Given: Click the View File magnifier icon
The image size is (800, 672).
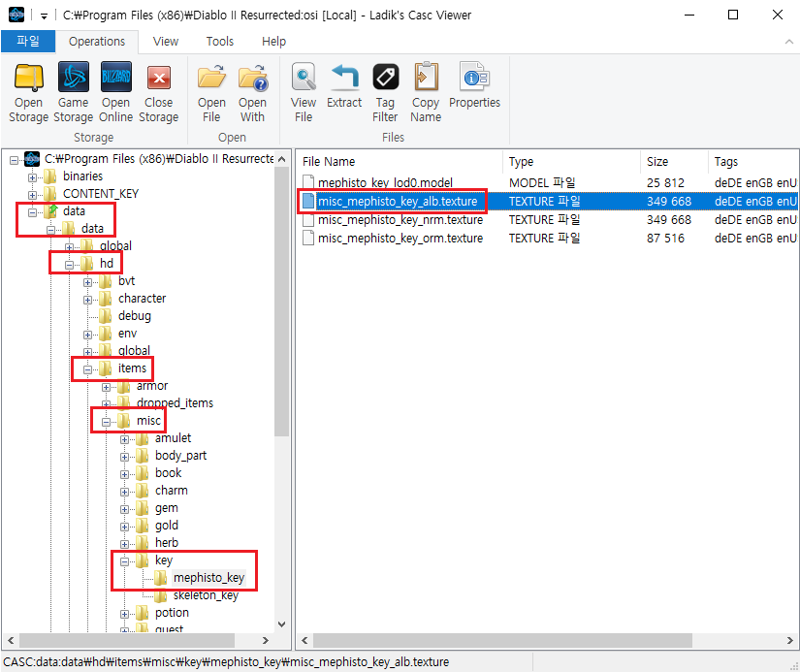Looking at the screenshot, I should click(x=304, y=77).
